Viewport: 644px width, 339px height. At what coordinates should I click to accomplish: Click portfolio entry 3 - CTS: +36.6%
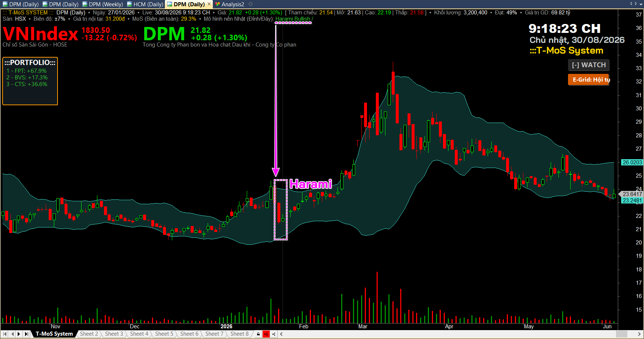pos(27,84)
